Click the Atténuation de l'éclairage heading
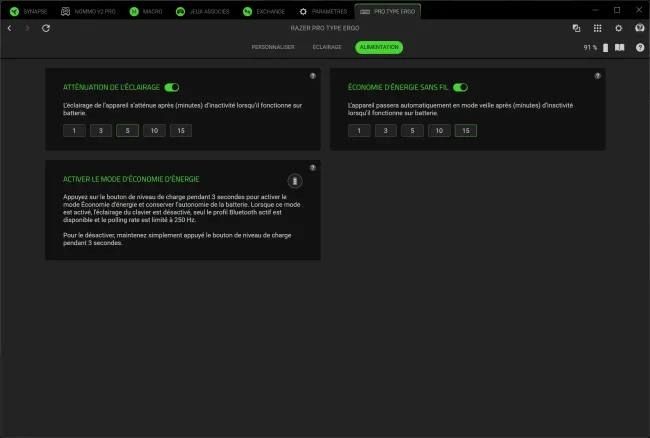 pyautogui.click(x=111, y=87)
